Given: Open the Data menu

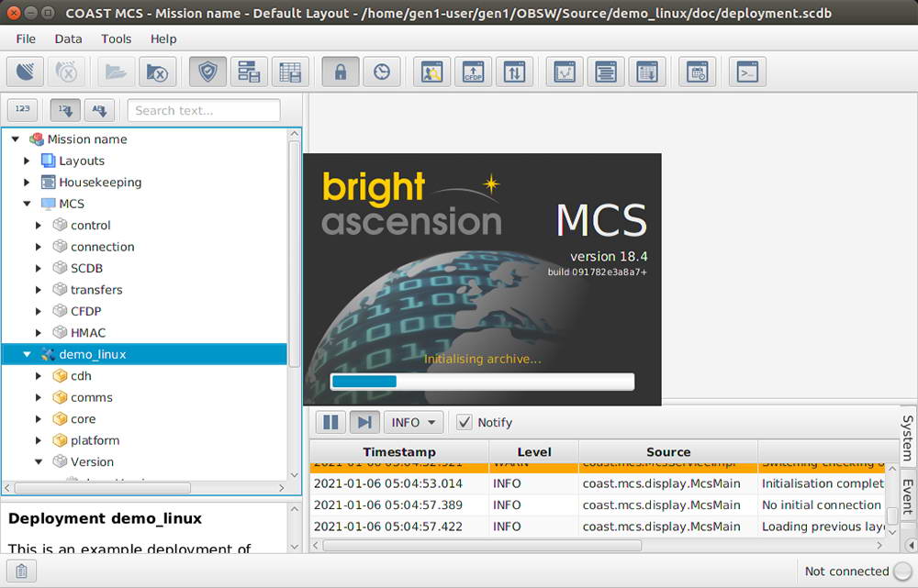Looking at the screenshot, I should point(68,39).
